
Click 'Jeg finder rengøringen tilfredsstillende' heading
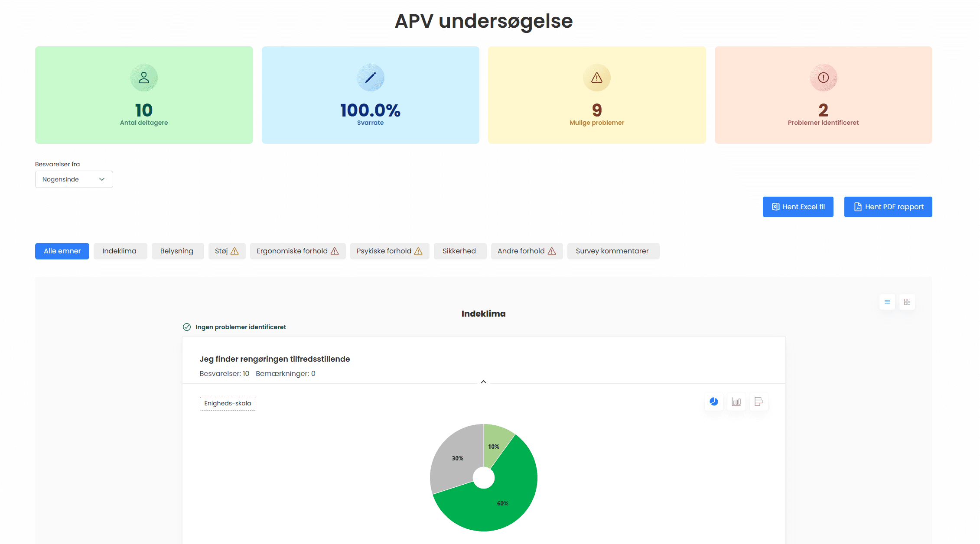pyautogui.click(x=274, y=359)
